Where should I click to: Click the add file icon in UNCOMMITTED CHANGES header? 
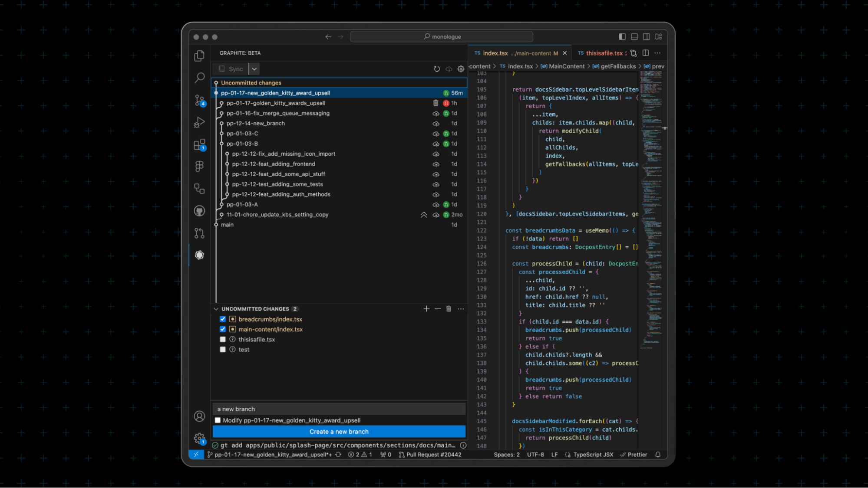(x=427, y=309)
